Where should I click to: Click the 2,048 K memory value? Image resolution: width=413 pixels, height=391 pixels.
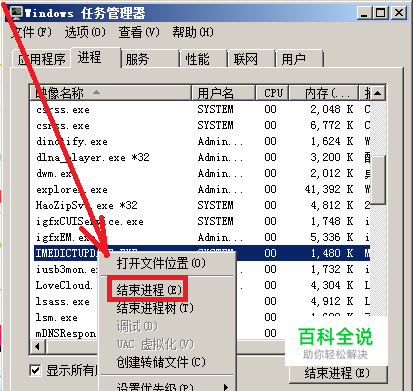tap(332, 109)
